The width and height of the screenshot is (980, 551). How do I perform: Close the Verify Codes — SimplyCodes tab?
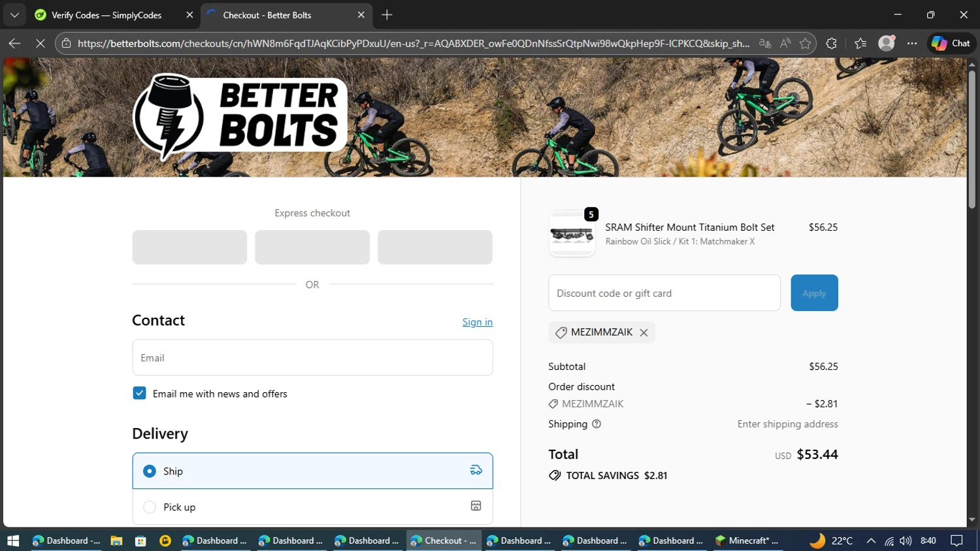[x=189, y=15]
